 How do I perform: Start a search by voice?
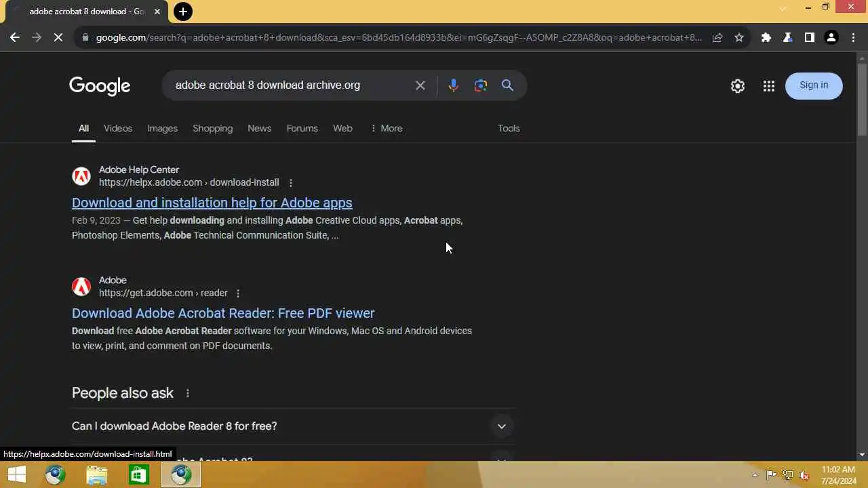pyautogui.click(x=453, y=85)
